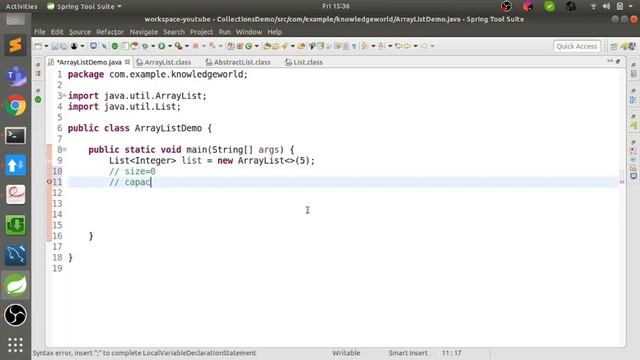Click the Search flashlight toolbar icon
Viewport: 640px width, 360px height.
tap(285, 46)
